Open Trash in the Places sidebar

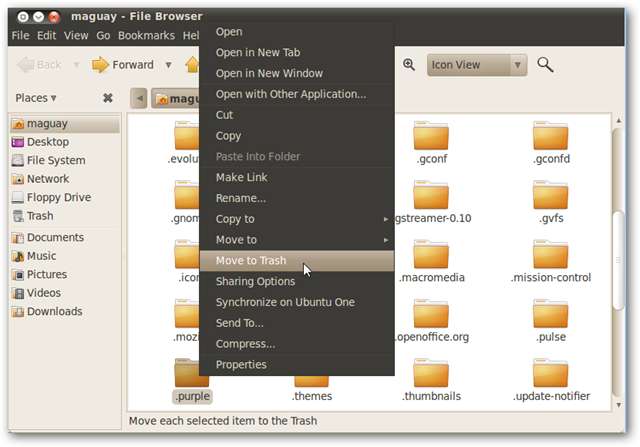(x=64, y=216)
